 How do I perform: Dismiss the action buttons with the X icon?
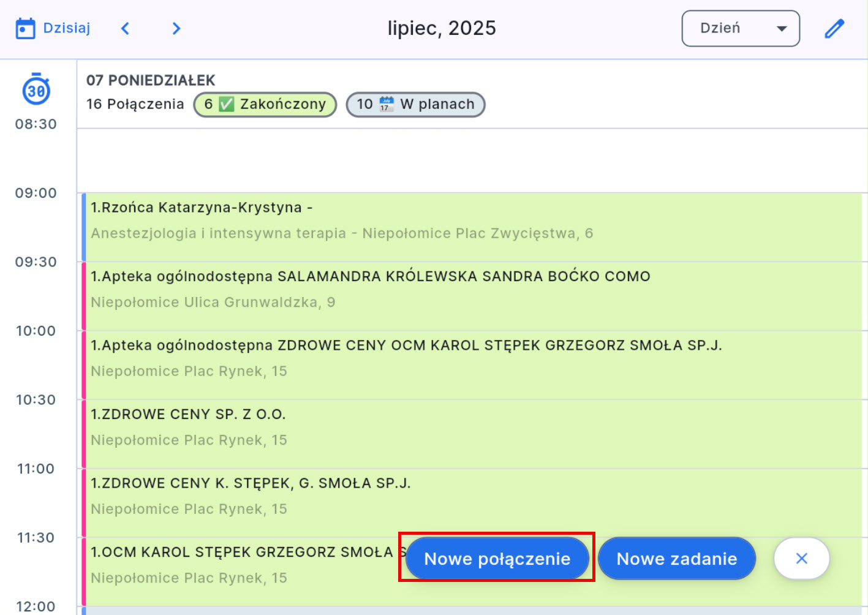point(801,558)
